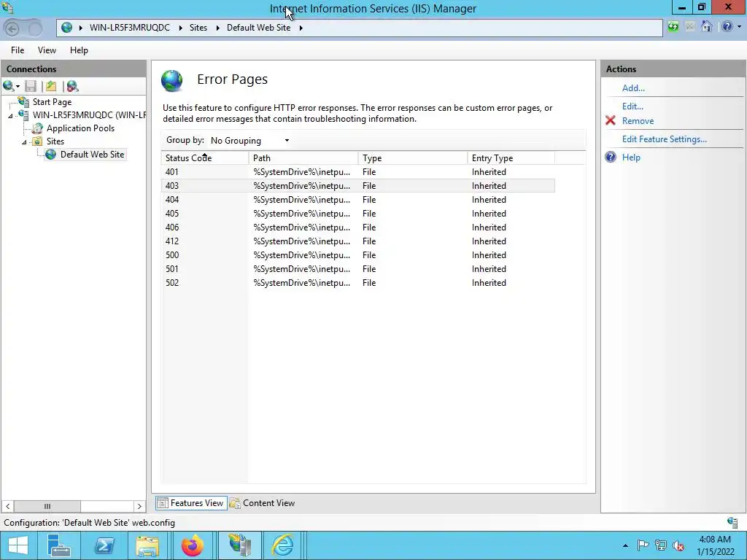Click the Up folder icon in Connections
This screenshot has width=747, height=560.
pos(51,86)
